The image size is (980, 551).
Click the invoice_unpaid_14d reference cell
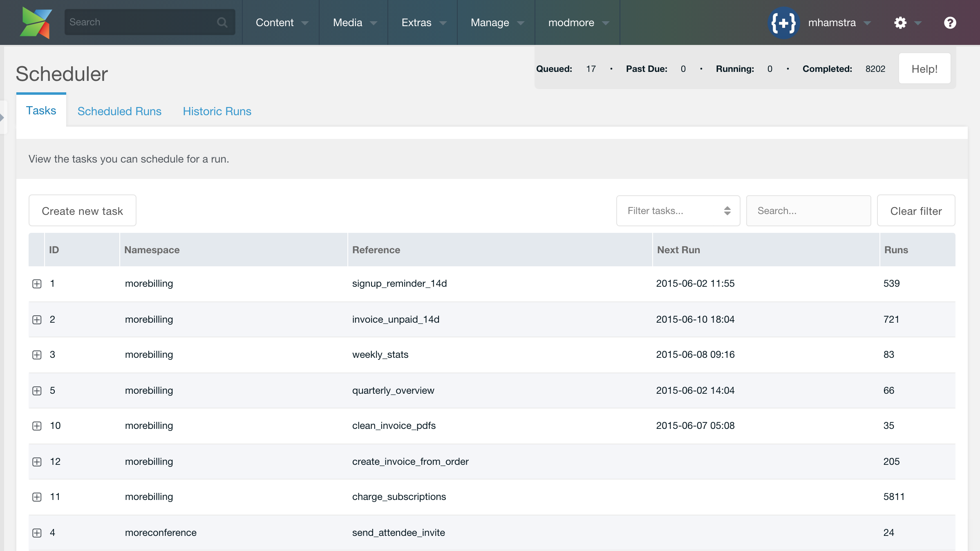[x=396, y=319]
